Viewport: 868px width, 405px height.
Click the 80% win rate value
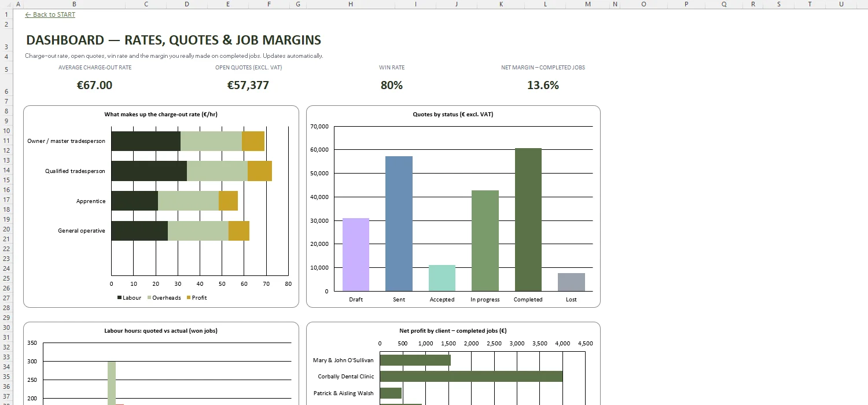392,85
